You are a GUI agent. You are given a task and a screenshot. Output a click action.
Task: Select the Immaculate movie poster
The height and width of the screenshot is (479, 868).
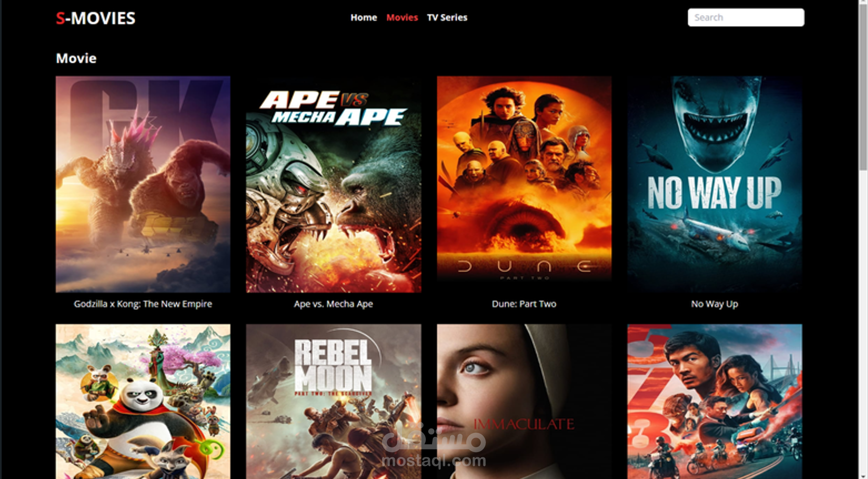(524, 402)
